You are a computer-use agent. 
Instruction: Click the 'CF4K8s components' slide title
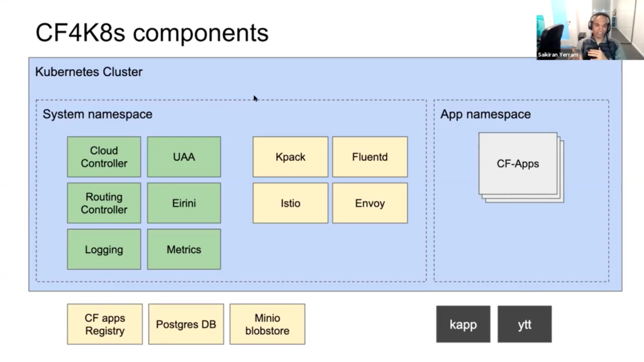(x=152, y=33)
